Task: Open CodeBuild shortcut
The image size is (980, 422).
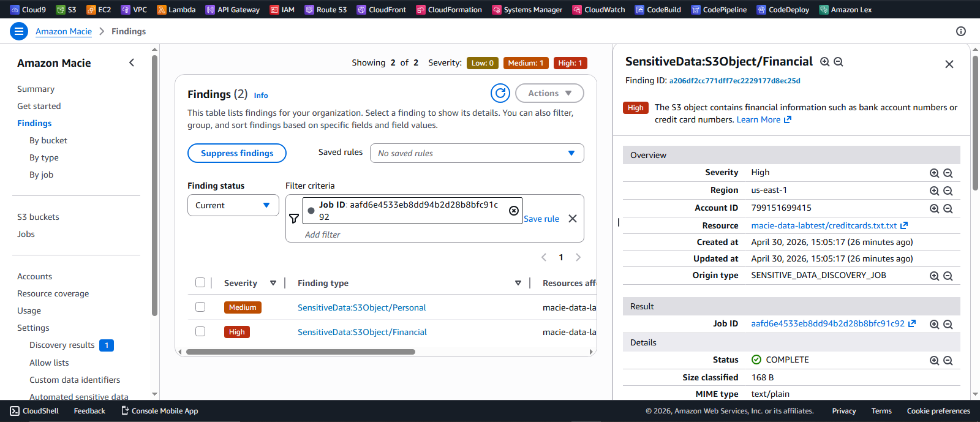Action: 658,9
